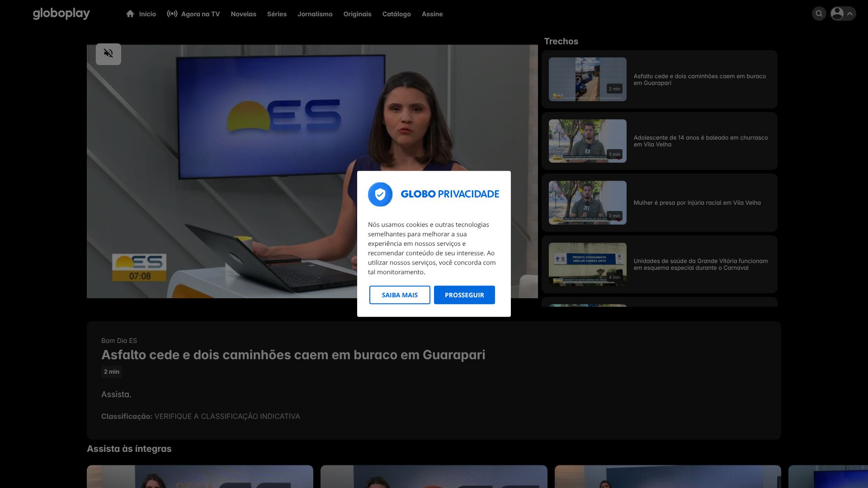Viewport: 868px width, 488px height.
Task: Select the Unidades de saúde da Grande Vitória clip
Action: tap(587, 264)
